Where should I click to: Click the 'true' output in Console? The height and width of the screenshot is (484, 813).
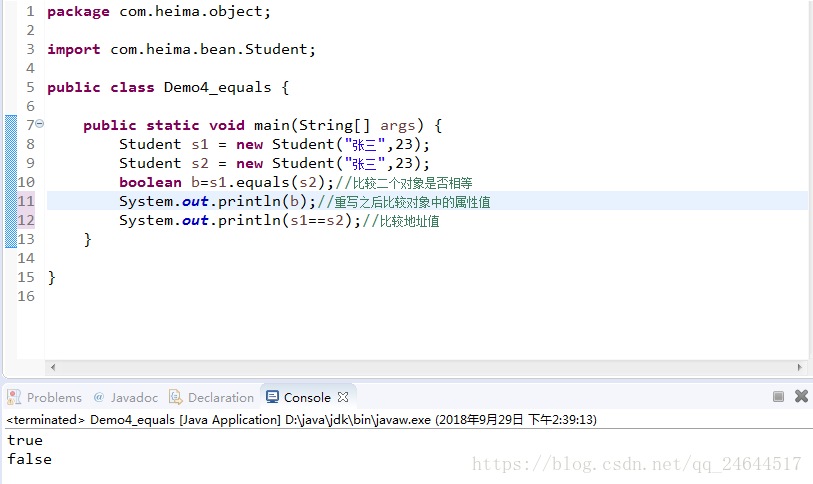(25, 440)
